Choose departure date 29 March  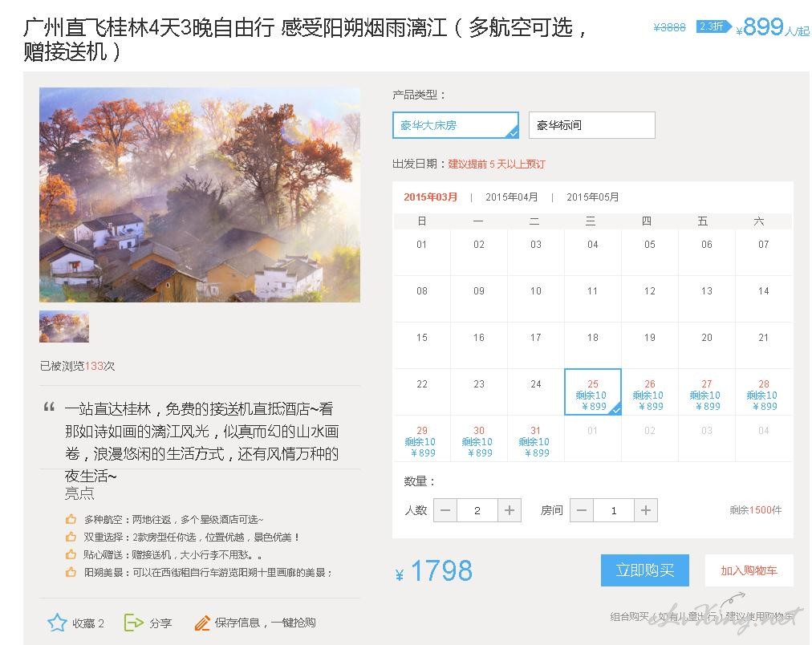pos(422,439)
